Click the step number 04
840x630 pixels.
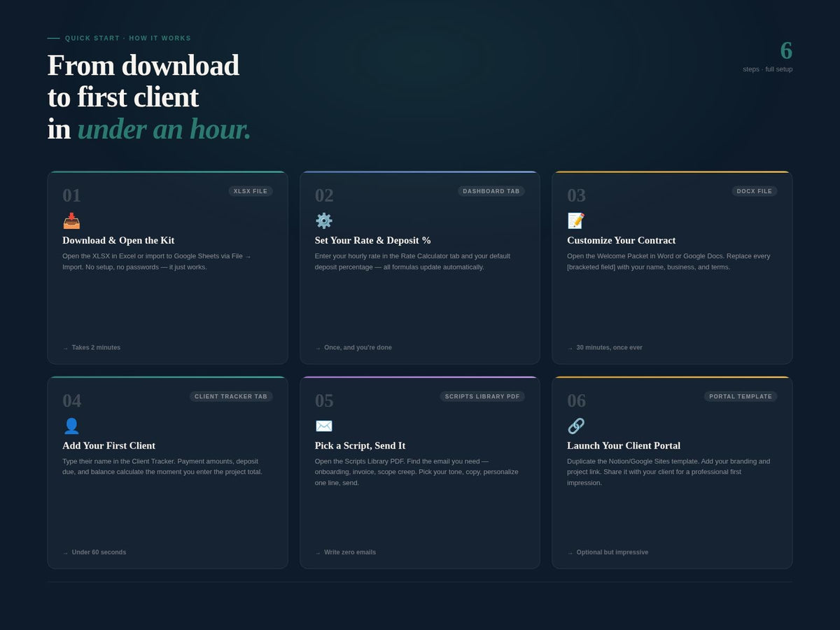71,400
